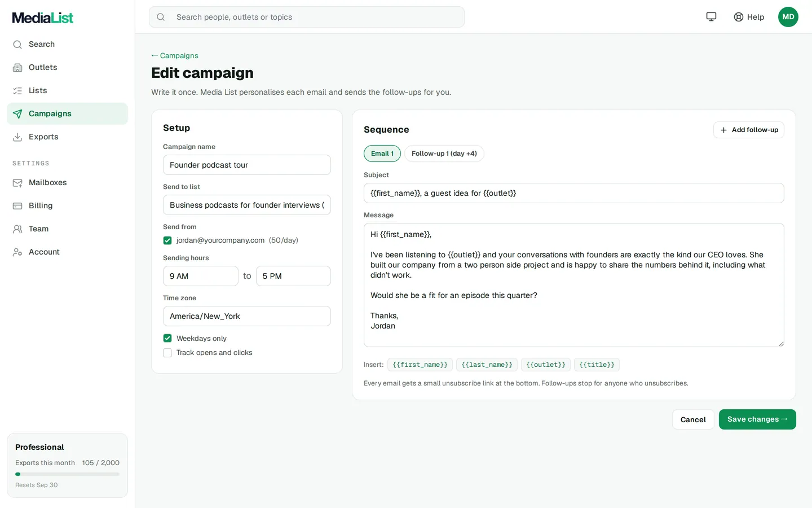Open the America/New_York time zone dropdown

click(247, 316)
